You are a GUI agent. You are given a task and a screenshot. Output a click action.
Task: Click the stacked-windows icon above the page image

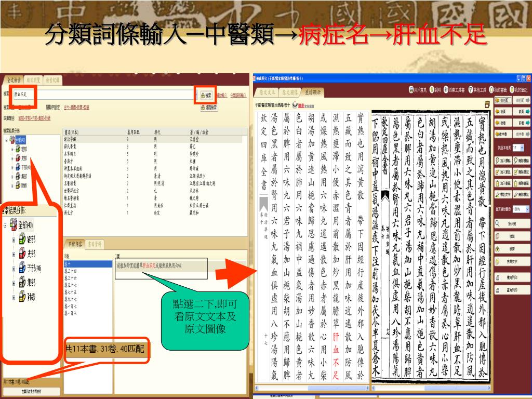tap(487, 104)
